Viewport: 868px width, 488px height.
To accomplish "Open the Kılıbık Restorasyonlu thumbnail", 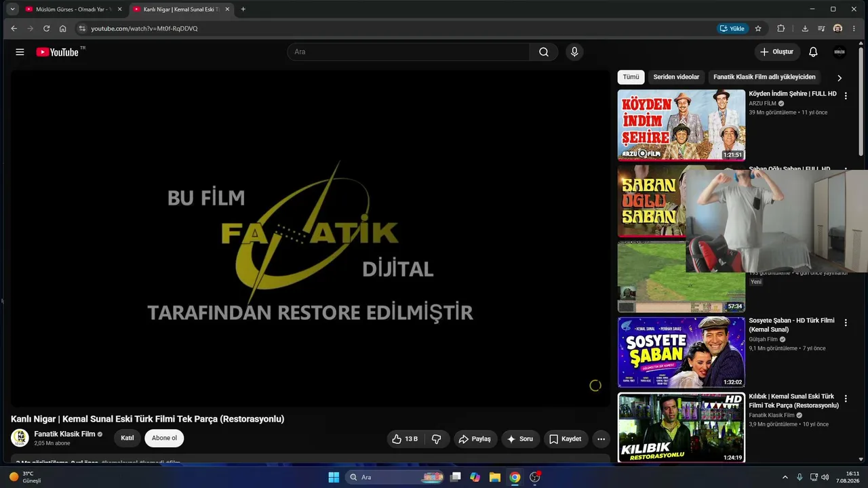I will click(681, 428).
